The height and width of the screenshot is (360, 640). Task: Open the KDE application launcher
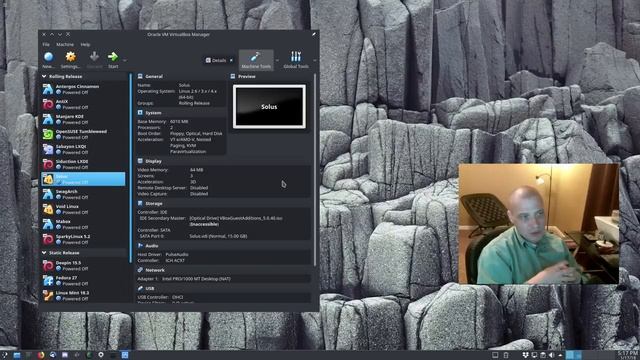pos(4,355)
